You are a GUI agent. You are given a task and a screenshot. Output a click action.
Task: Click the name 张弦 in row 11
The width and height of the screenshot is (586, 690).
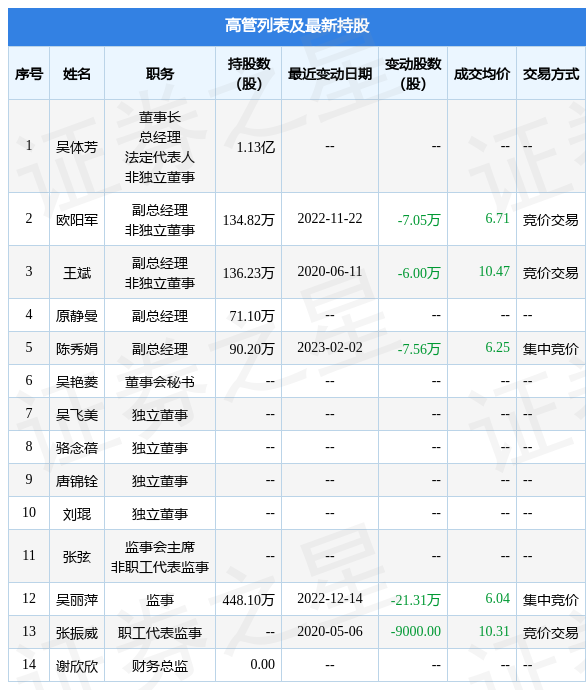tap(77, 556)
